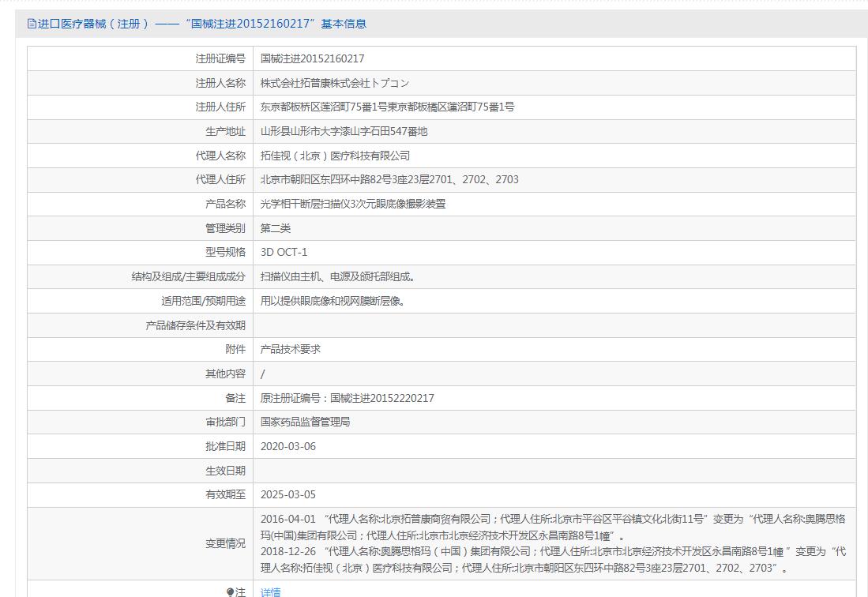Viewport: 868px width, 597px height.
Task: Click the 备注 label
Action: (x=235, y=398)
